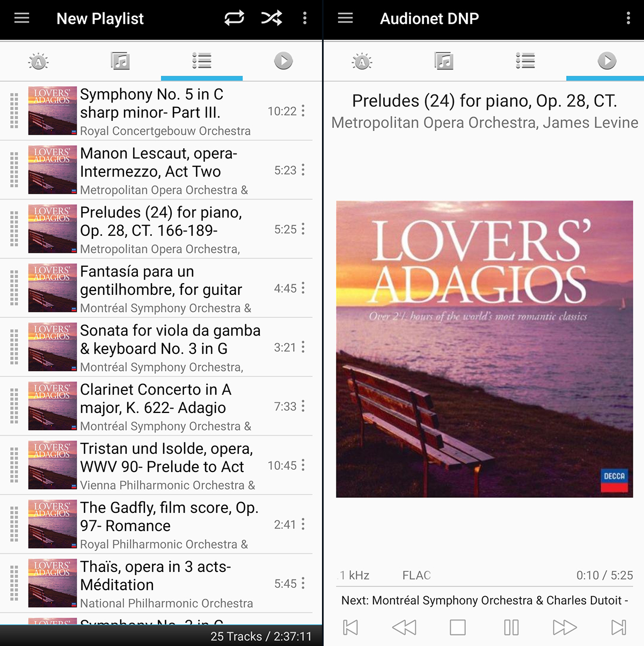This screenshot has width=644, height=646.
Task: Select now-playing tab in Audionet DNP screen
Action: coord(607,61)
